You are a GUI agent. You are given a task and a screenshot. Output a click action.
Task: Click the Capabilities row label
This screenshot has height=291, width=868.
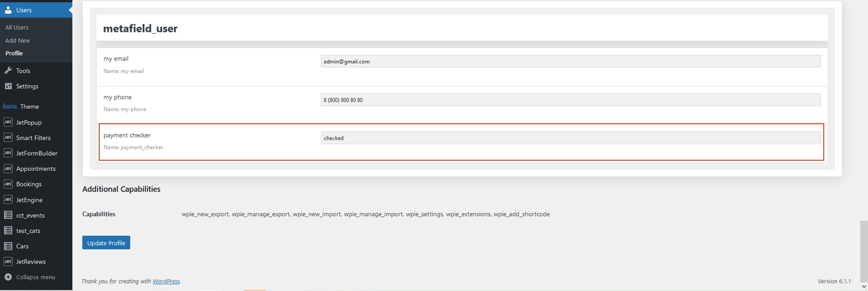[99, 214]
